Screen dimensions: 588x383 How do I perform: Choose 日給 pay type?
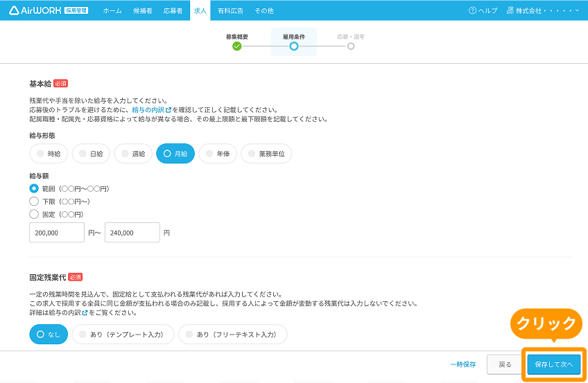point(91,154)
